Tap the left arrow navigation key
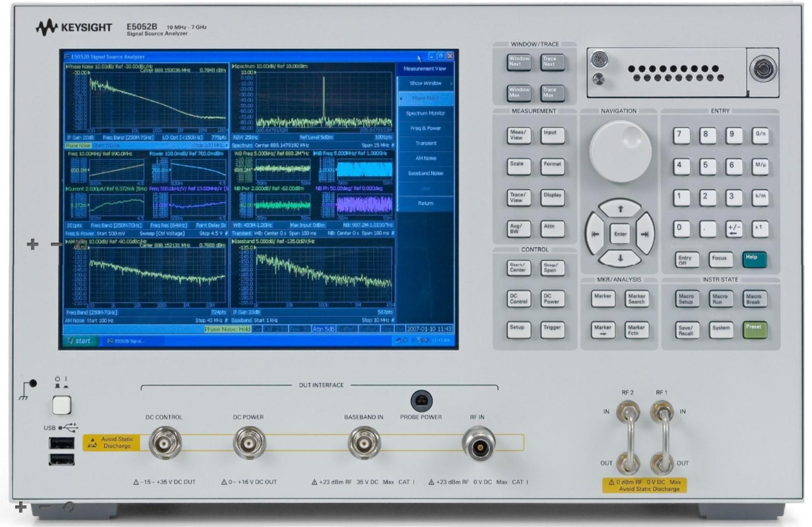The height and width of the screenshot is (527, 812). [596, 234]
